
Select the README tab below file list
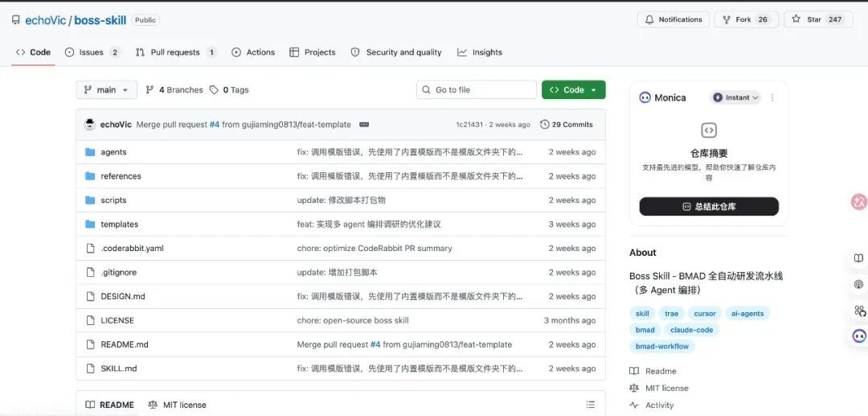(109, 405)
